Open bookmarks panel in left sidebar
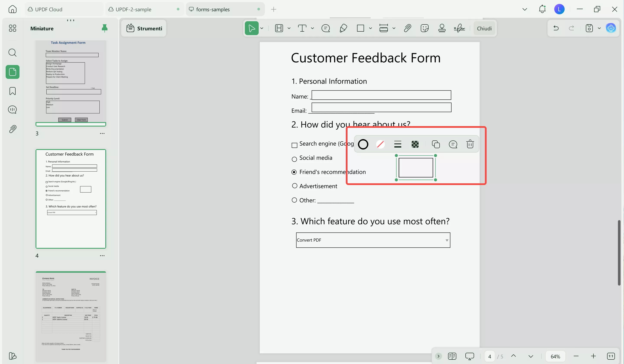This screenshot has width=624, height=364. (12, 91)
